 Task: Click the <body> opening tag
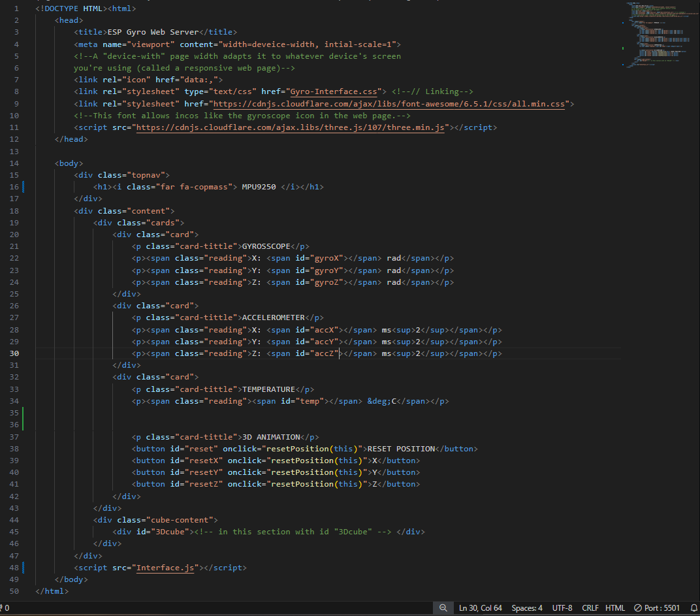69,163
